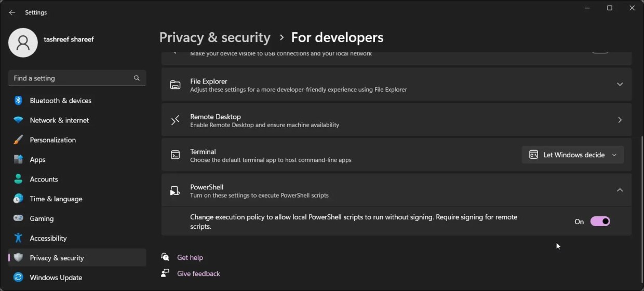The height and width of the screenshot is (291, 644).
Task: Select Time & language category
Action: (x=77, y=199)
